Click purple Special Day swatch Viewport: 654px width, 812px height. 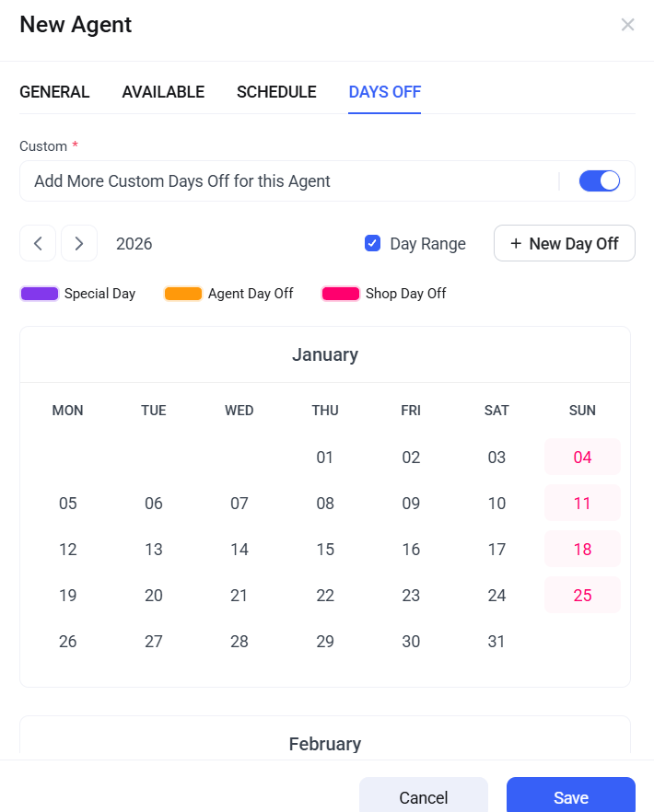tap(40, 294)
